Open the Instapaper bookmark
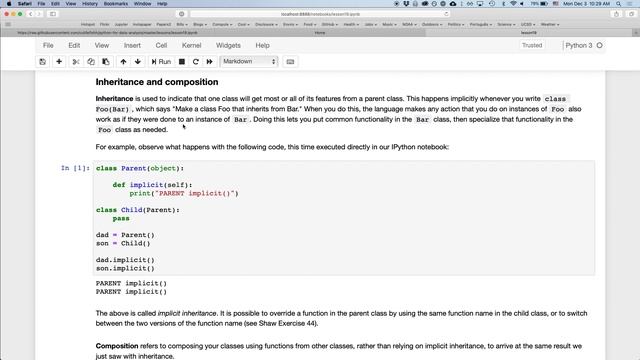Image resolution: width=640 pixels, height=360 pixels. (x=142, y=24)
